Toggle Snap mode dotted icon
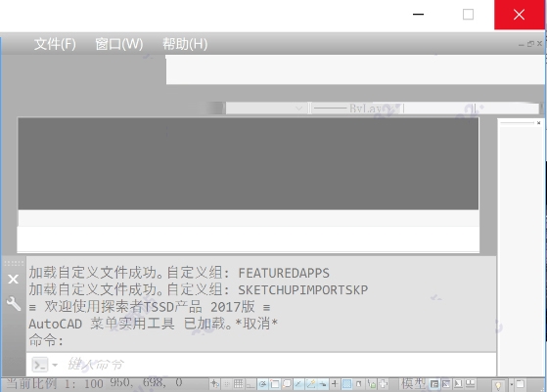Viewport: 547px width, 392px height. pyautogui.click(x=226, y=384)
